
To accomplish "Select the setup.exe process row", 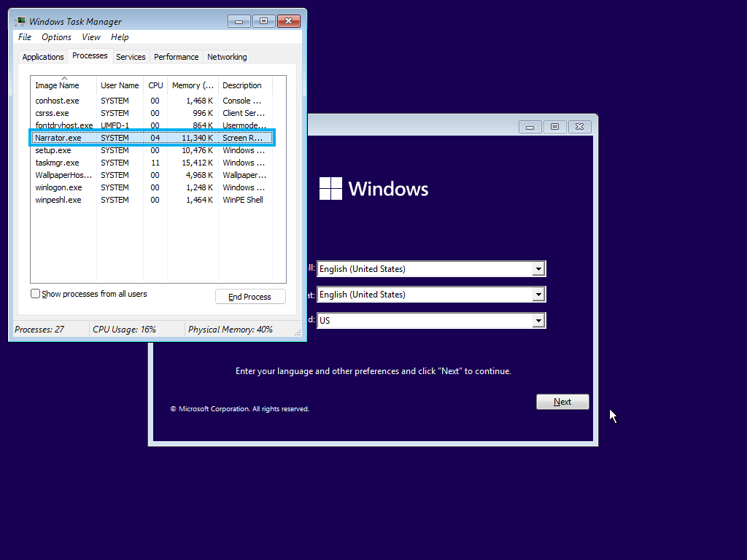I will click(152, 150).
